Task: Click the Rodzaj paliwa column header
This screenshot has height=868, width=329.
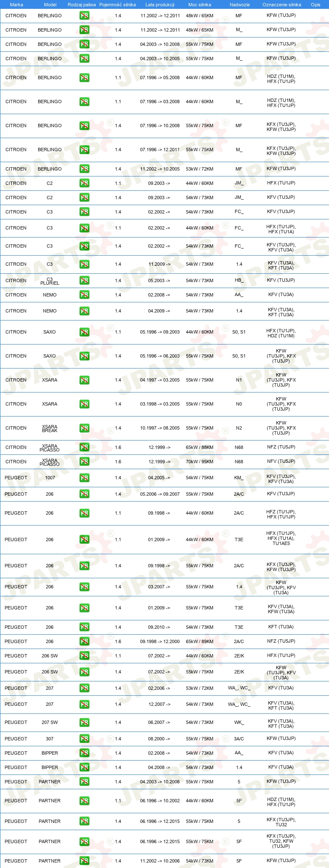Action: coord(82,5)
